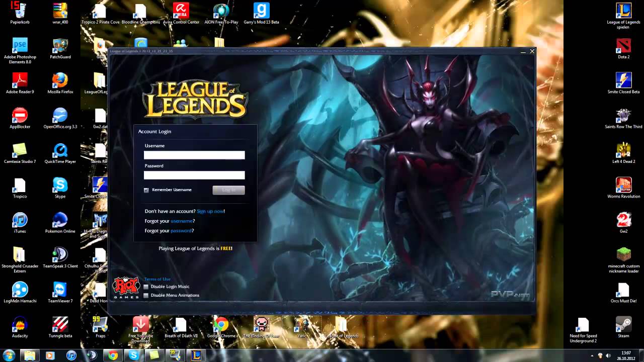Switch to Skype in the taskbar
Image resolution: width=644 pixels, height=362 pixels.
coord(133,355)
